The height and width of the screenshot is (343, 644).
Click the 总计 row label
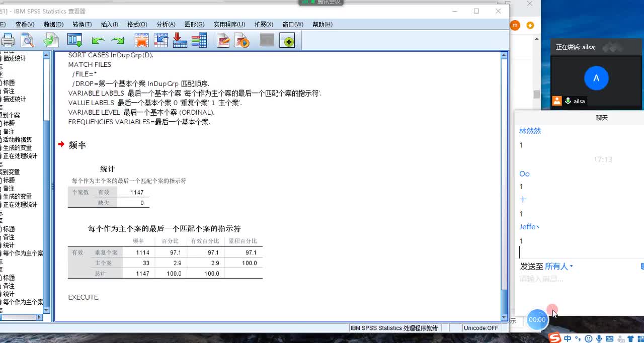tap(100, 274)
